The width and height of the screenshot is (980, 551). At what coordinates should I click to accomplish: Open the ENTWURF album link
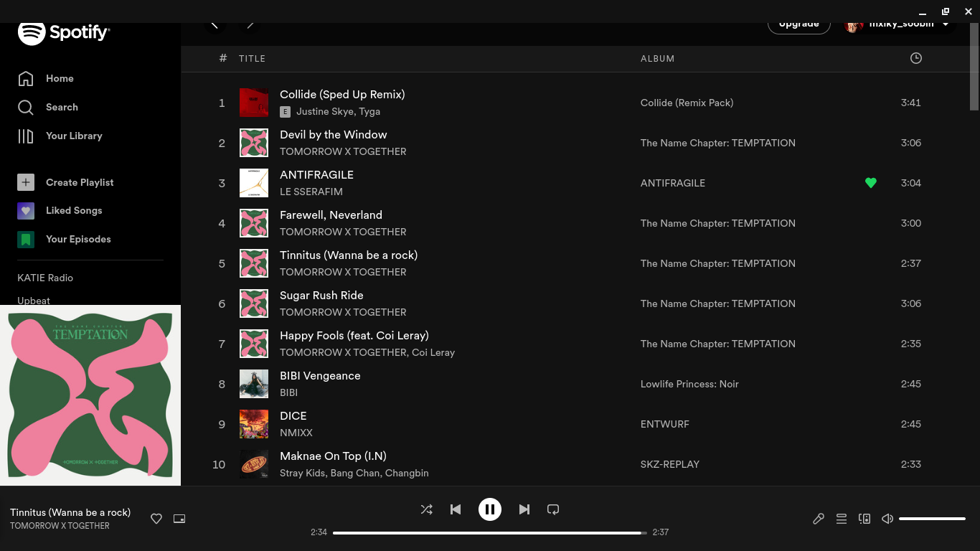(665, 424)
